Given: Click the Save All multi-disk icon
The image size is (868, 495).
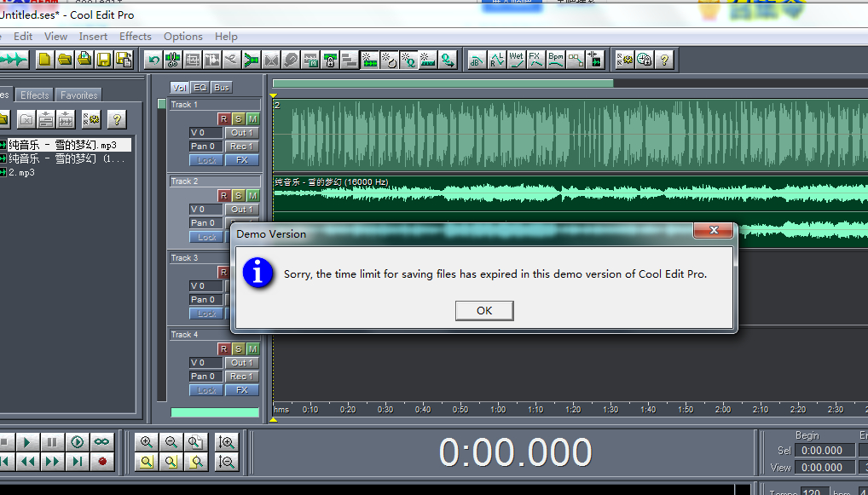Looking at the screenshot, I should click(124, 59).
